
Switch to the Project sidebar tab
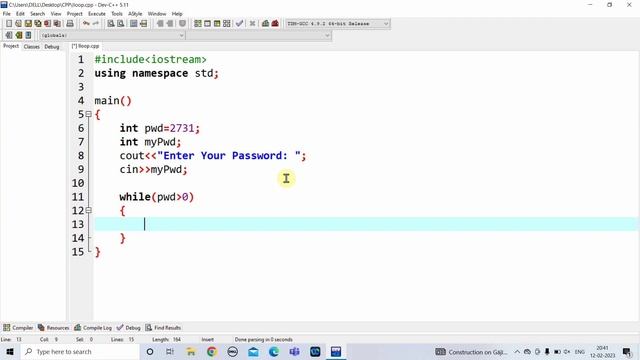(x=11, y=46)
